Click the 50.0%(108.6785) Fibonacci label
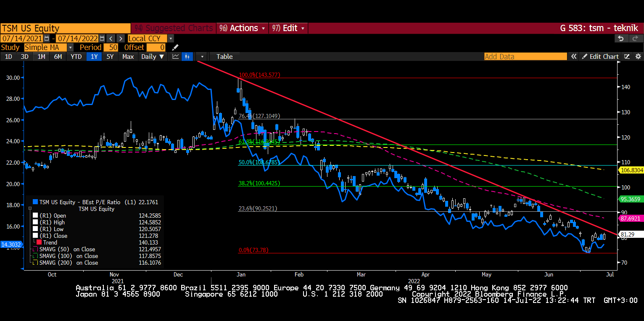 click(x=259, y=162)
